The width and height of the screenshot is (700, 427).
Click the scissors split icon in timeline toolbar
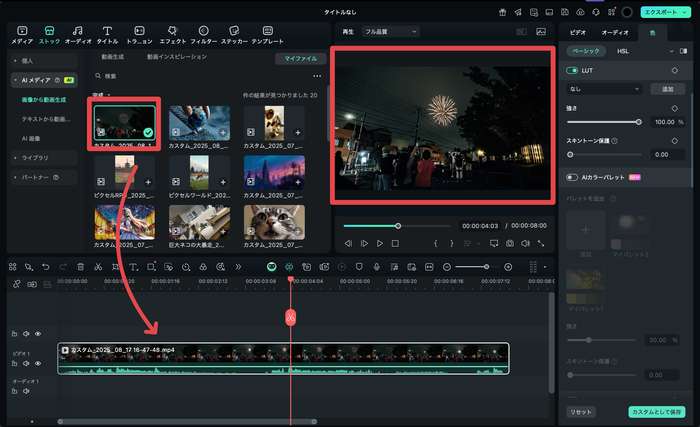click(98, 267)
